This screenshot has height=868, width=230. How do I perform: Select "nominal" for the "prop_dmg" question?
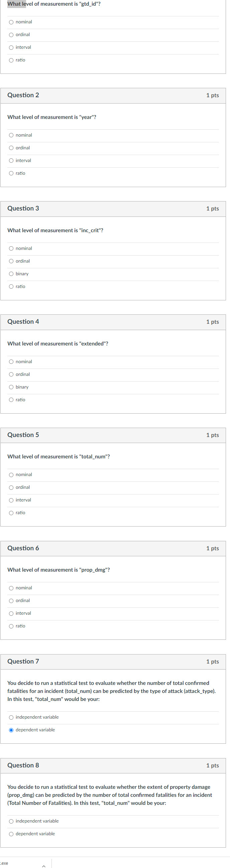tap(11, 588)
